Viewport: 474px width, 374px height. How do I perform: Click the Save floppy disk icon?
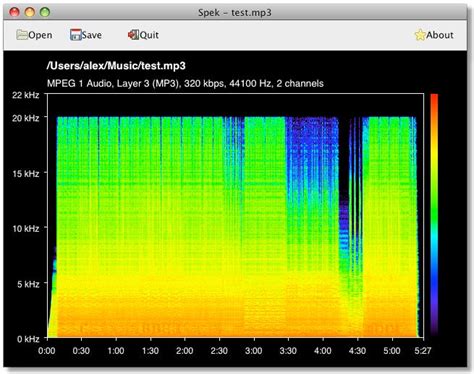[x=76, y=35]
